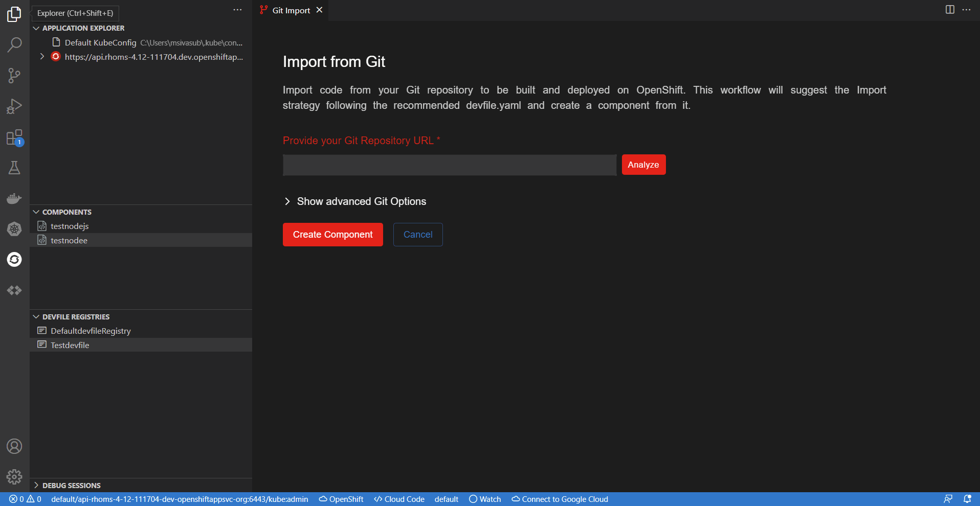
Task: Expand the api.rhoms cluster node
Action: coord(42,57)
